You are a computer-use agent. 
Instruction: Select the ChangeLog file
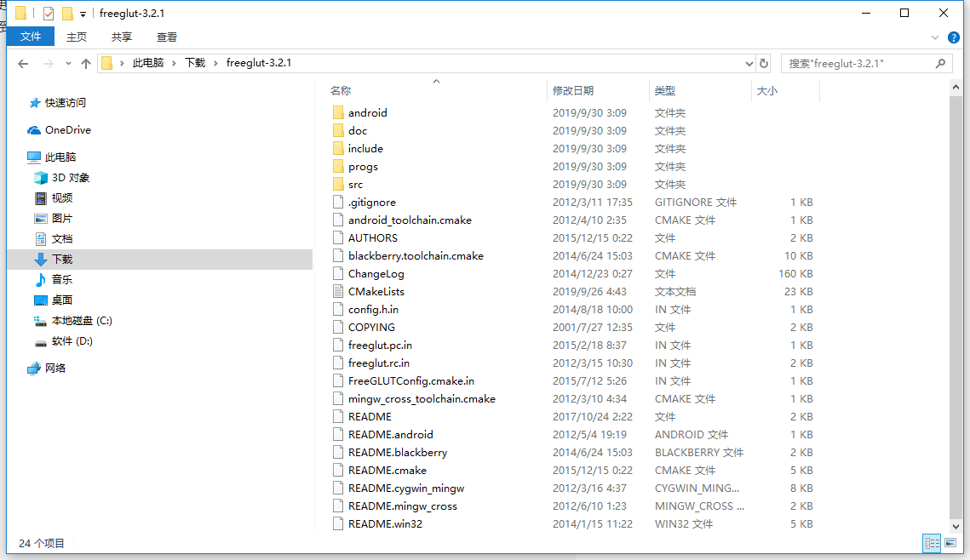pyautogui.click(x=376, y=274)
